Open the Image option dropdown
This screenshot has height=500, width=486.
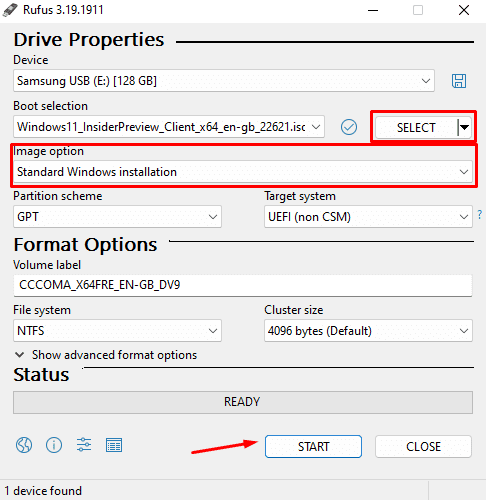point(243,172)
